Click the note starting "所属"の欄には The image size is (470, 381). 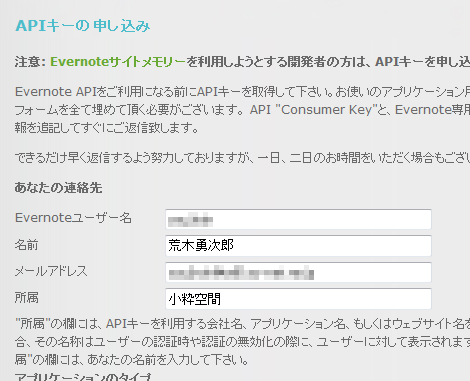[242, 342]
